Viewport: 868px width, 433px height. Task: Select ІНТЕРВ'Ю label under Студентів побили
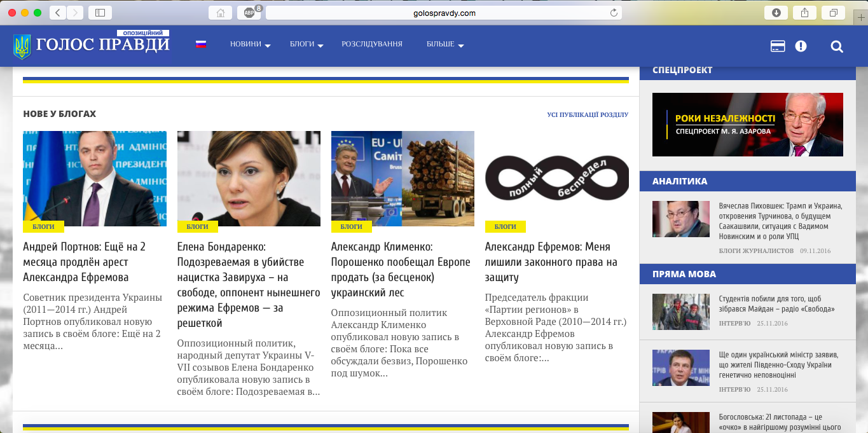pos(734,324)
